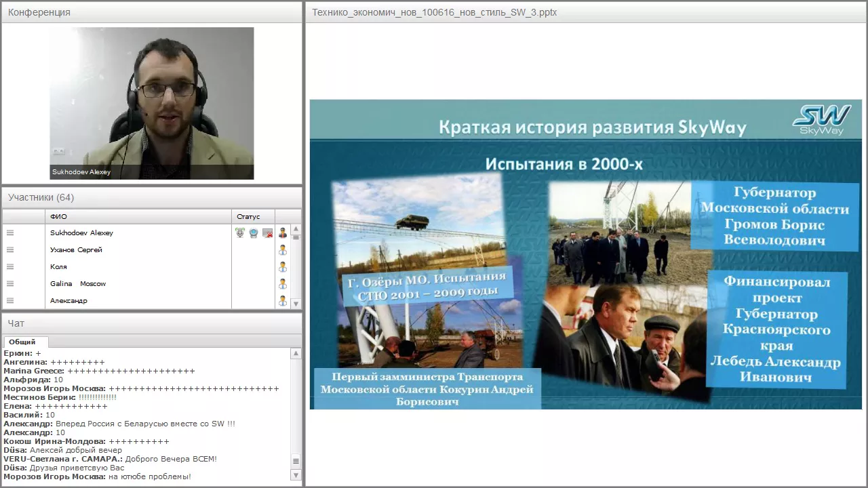
Task: Click the SkyWay logo on the slide
Action: coord(822,121)
